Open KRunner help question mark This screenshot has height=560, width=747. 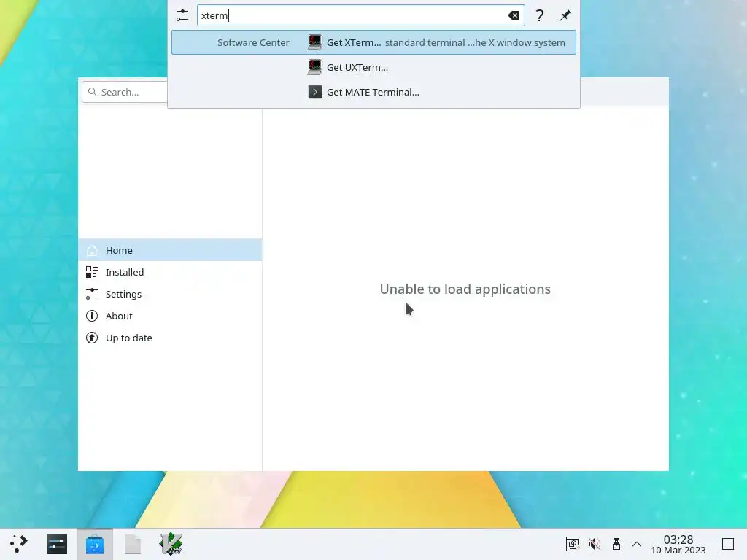click(539, 15)
